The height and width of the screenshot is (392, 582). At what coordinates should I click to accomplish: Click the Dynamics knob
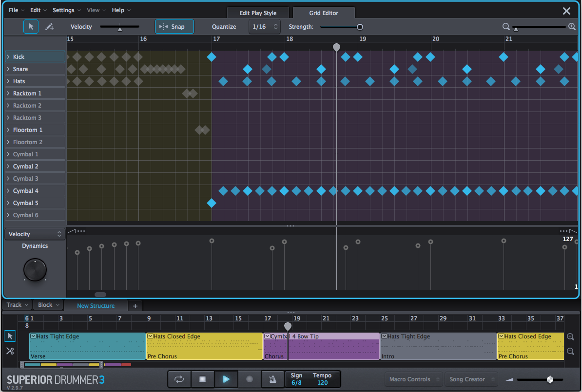tap(35, 270)
